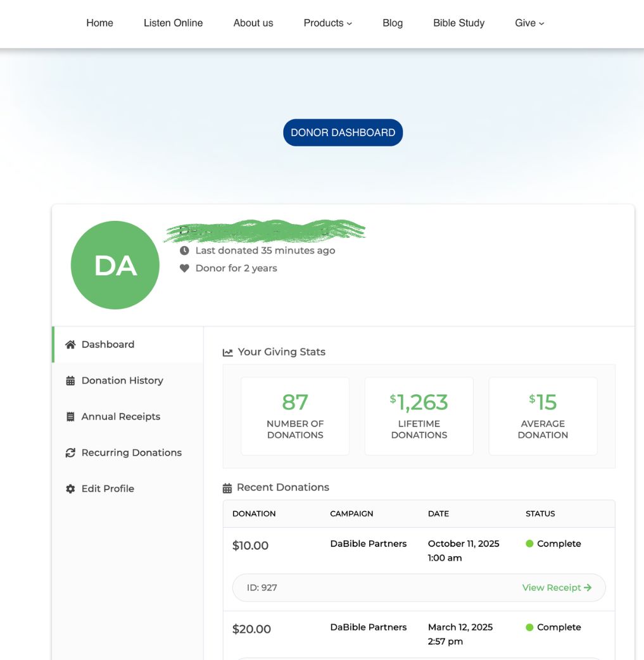
Task: Click the refresh icon beside Recurring Donations
Action: coord(70,453)
